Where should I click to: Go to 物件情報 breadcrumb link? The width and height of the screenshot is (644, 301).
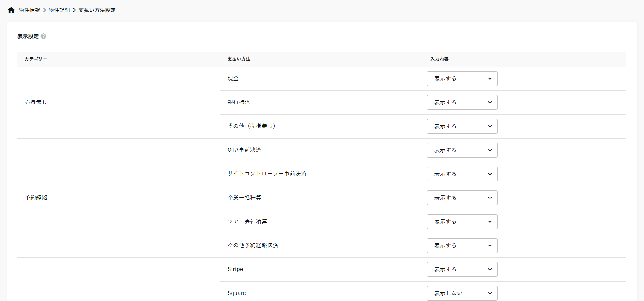tap(30, 10)
